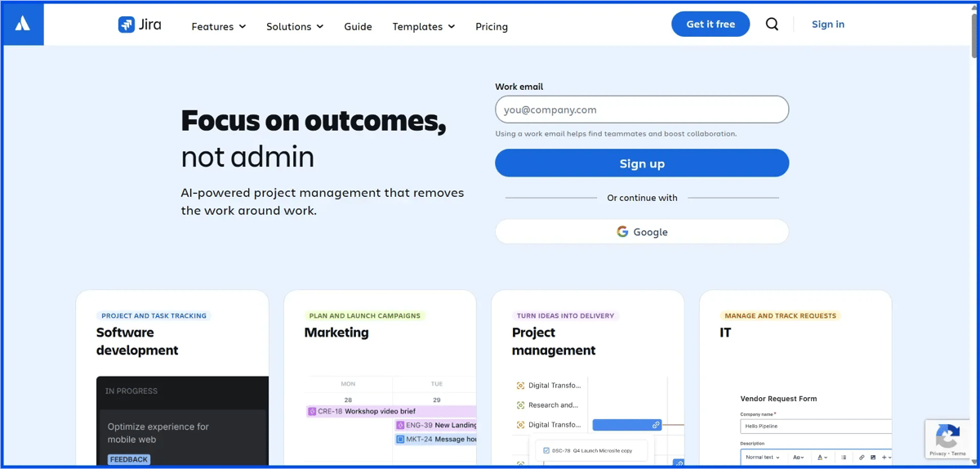Click the icon beside Research and… row
This screenshot has height=469, width=980.
tap(520, 405)
